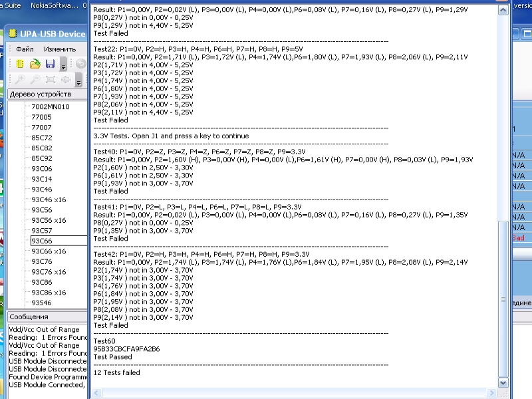The height and width of the screenshot is (399, 532).
Task: Click the fourth zoom toolbar icon
Action: pos(66,79)
